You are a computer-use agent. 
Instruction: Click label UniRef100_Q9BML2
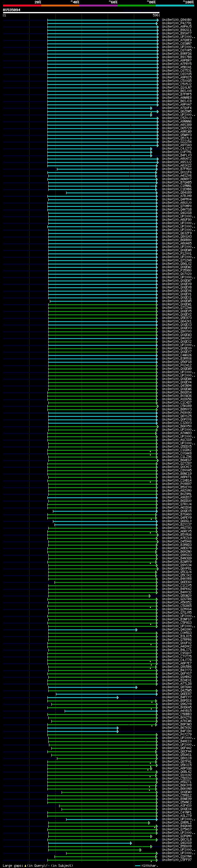click(x=177, y=822)
